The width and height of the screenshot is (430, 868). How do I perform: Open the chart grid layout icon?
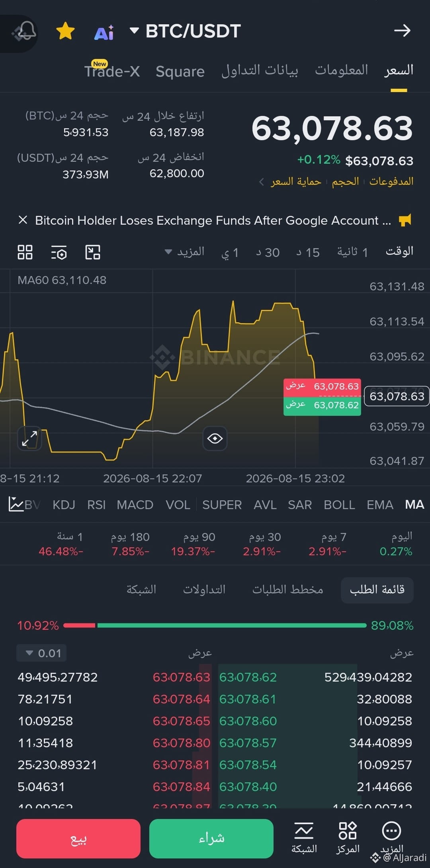[25, 252]
